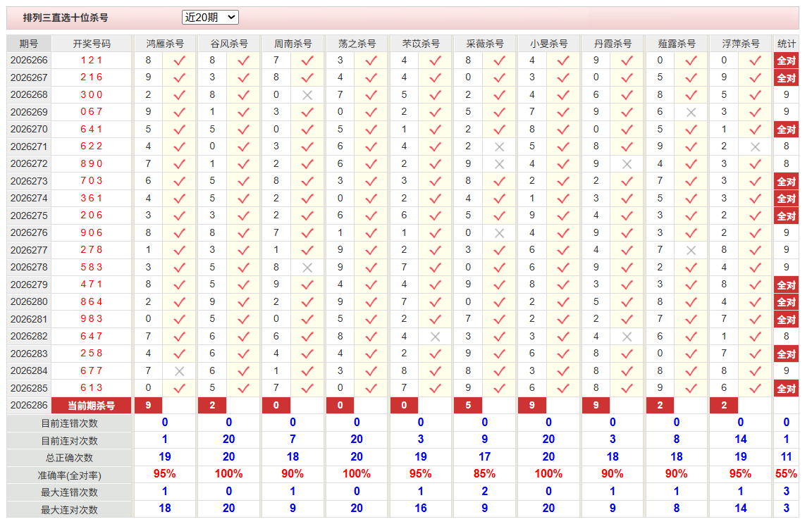The width and height of the screenshot is (812, 524).
Task: Click the 期号 column header
Action: pyautogui.click(x=28, y=44)
